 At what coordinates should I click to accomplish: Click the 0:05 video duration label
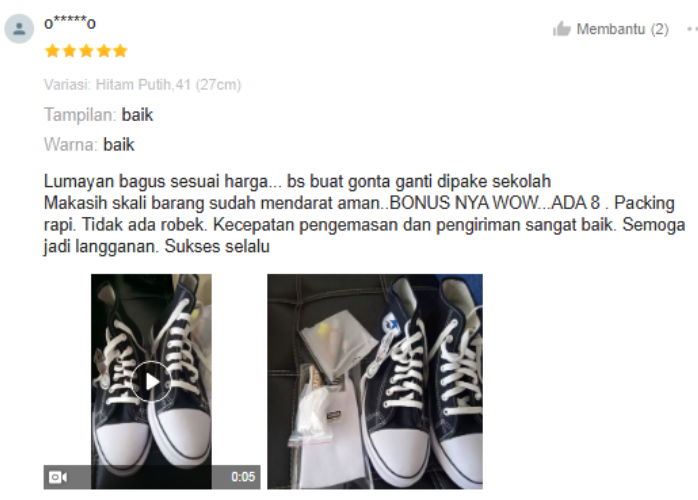(x=243, y=477)
